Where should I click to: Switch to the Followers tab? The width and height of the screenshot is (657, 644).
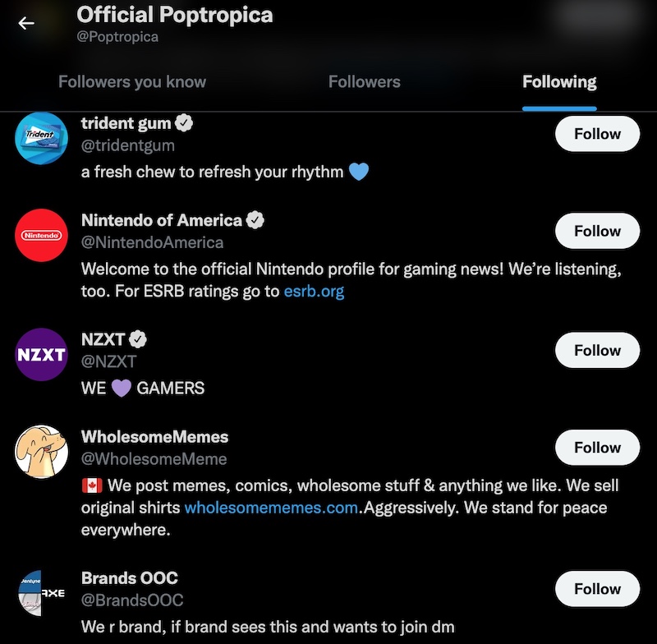point(365,82)
